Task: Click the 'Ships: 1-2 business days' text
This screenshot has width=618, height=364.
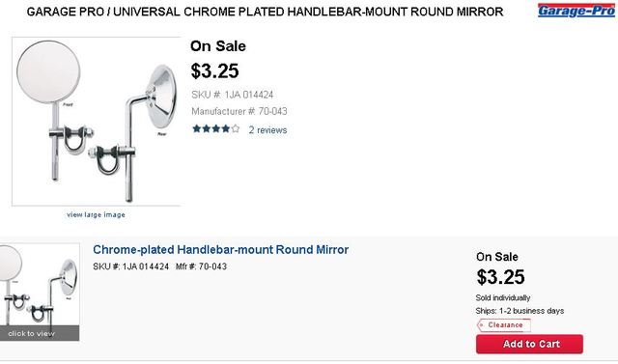Action: (520, 311)
